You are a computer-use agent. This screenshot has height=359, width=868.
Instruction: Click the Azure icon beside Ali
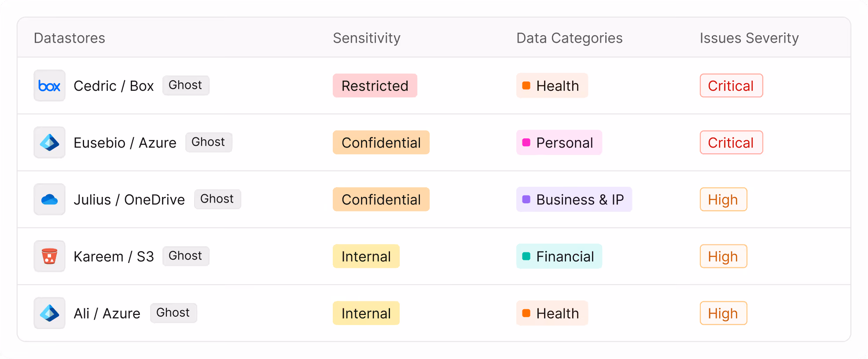point(49,313)
